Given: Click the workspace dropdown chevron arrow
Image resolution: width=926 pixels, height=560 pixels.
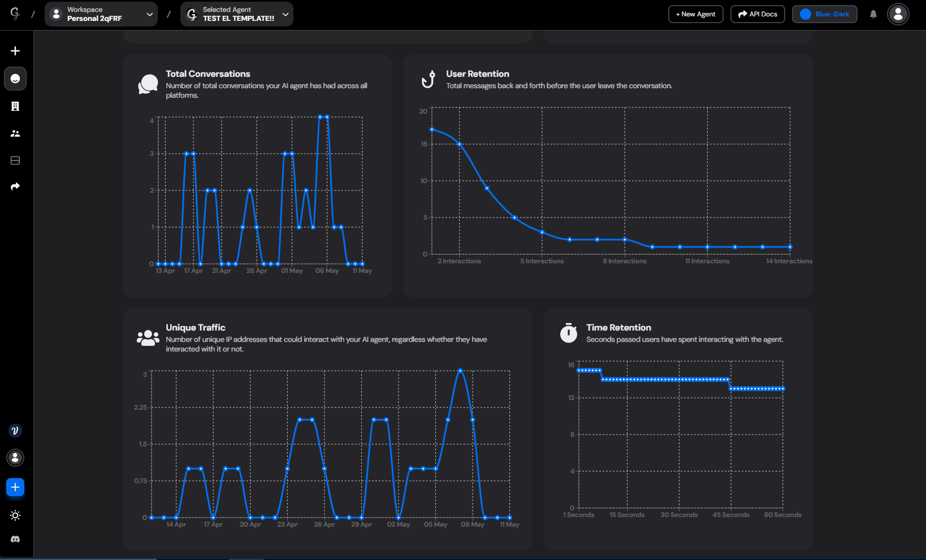Looking at the screenshot, I should [149, 15].
